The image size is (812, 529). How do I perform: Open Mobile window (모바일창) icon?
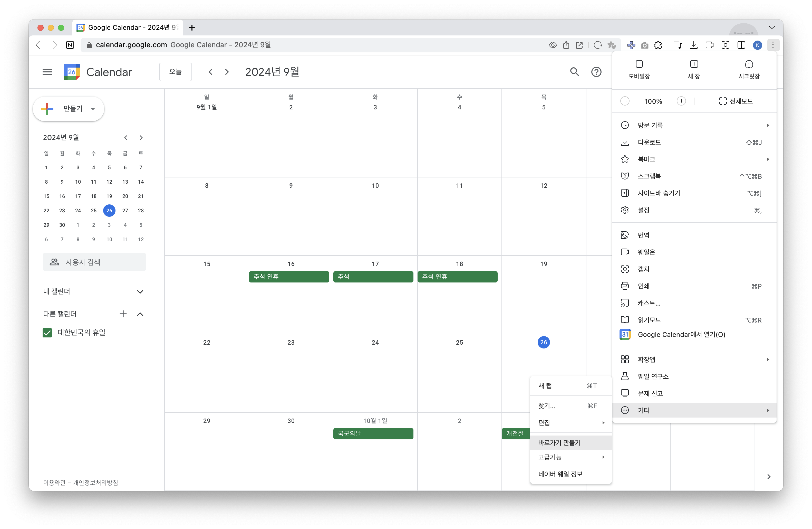click(639, 69)
